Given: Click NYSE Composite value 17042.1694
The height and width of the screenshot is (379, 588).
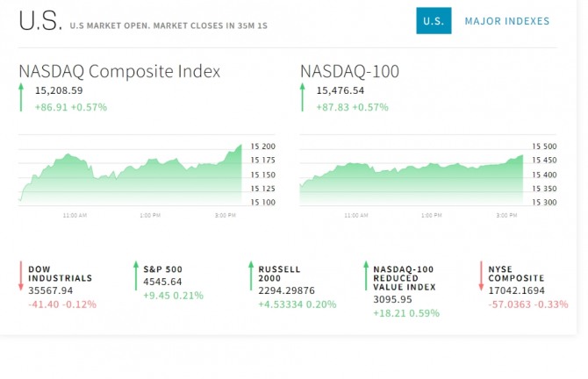Looking at the screenshot, I should pyautogui.click(x=516, y=290).
